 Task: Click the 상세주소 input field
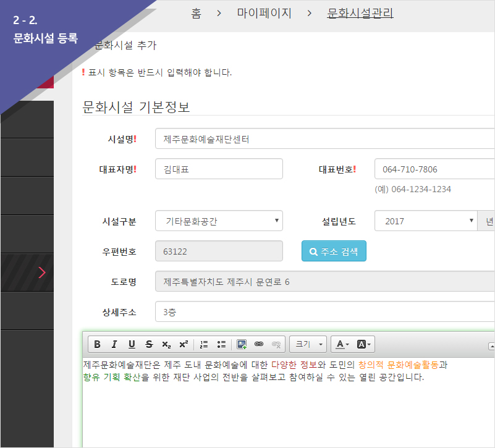(325, 311)
